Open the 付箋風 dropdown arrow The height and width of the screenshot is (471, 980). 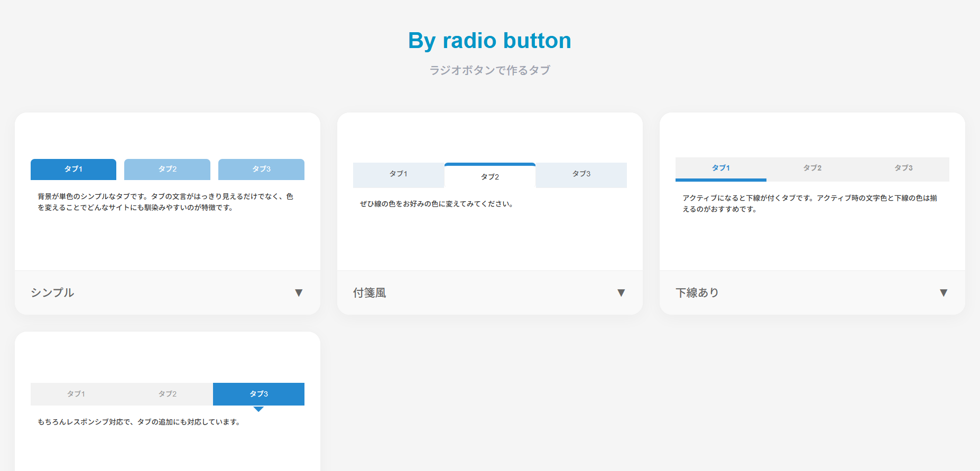[622, 293]
